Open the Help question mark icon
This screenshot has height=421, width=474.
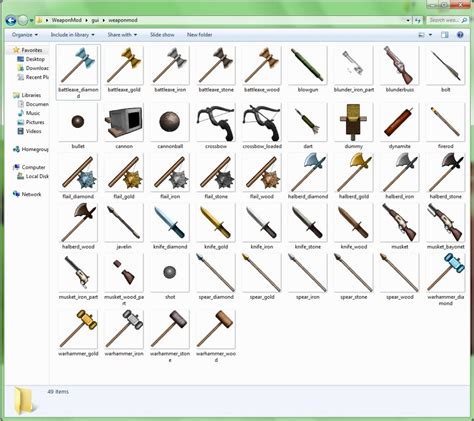[460, 35]
